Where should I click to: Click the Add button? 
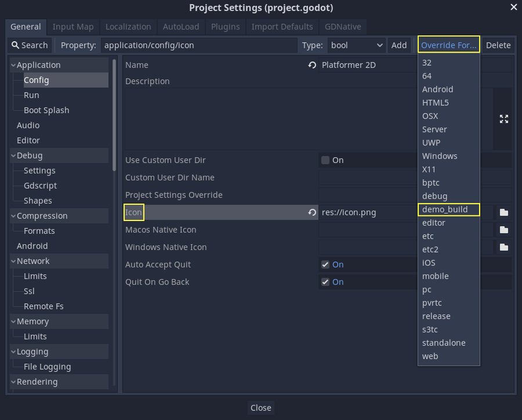pos(399,45)
